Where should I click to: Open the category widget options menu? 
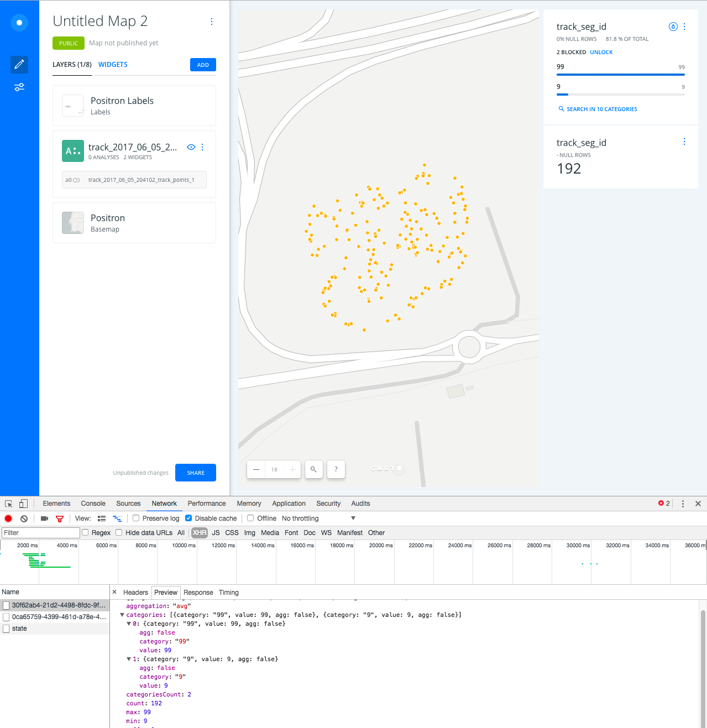coord(684,27)
